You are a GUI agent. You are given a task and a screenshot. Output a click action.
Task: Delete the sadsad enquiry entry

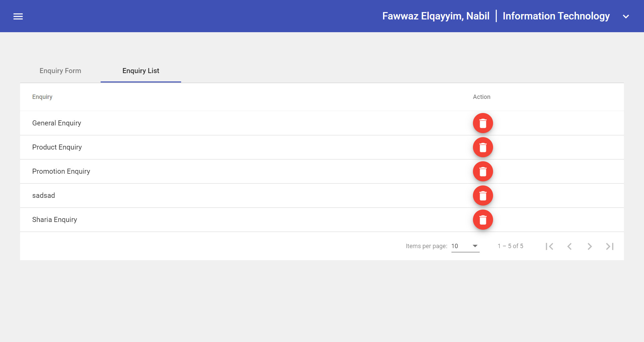(x=483, y=195)
